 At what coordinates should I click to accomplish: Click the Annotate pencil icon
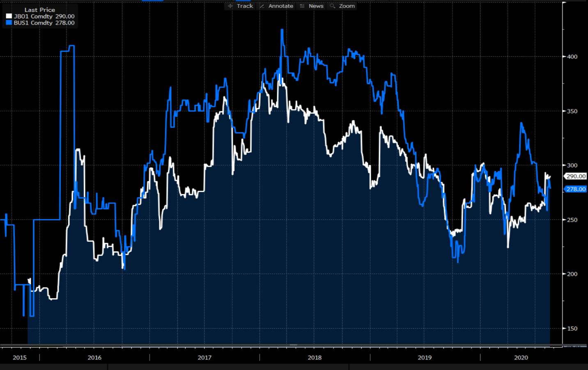(x=262, y=6)
